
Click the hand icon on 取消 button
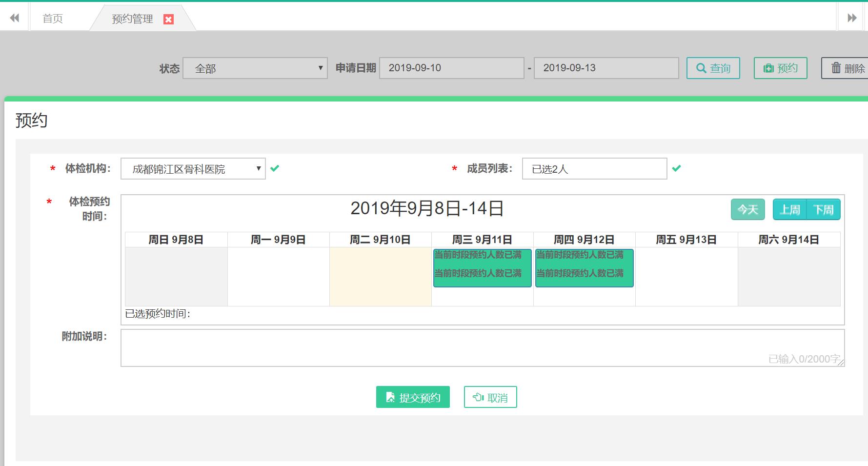478,397
